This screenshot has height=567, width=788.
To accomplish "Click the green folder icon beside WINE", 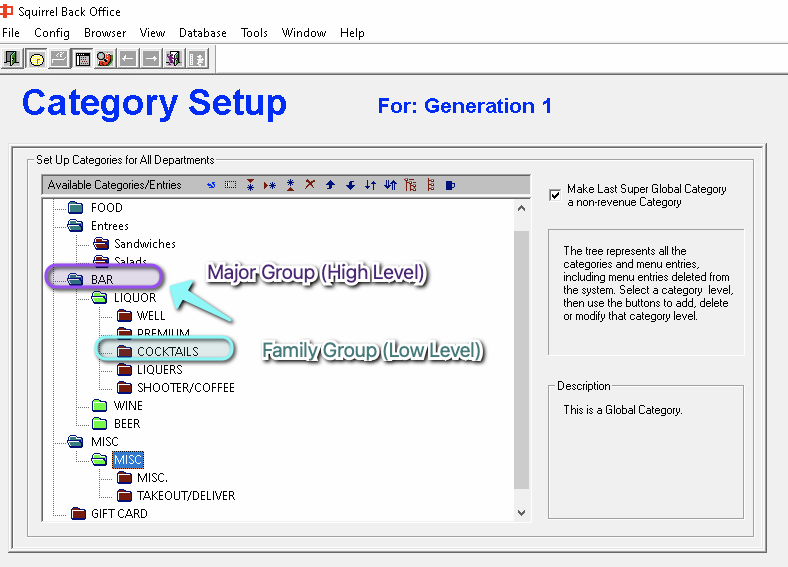I will [x=100, y=406].
